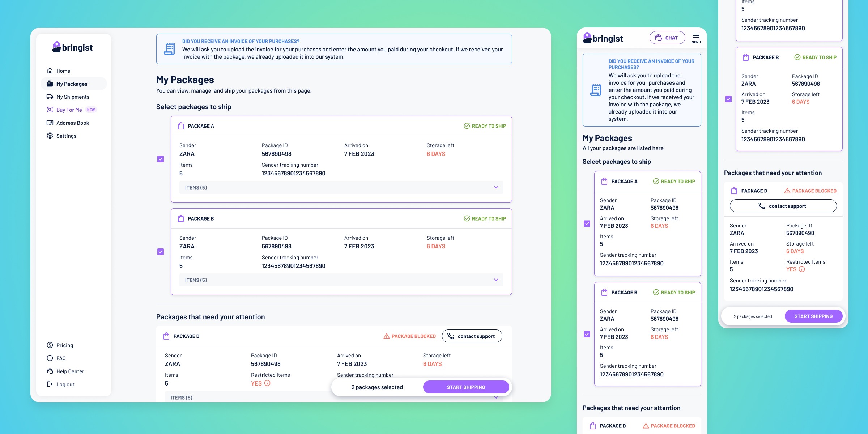This screenshot has width=868, height=434.
Task: Open the Buy For Me NEW item
Action: coord(69,110)
